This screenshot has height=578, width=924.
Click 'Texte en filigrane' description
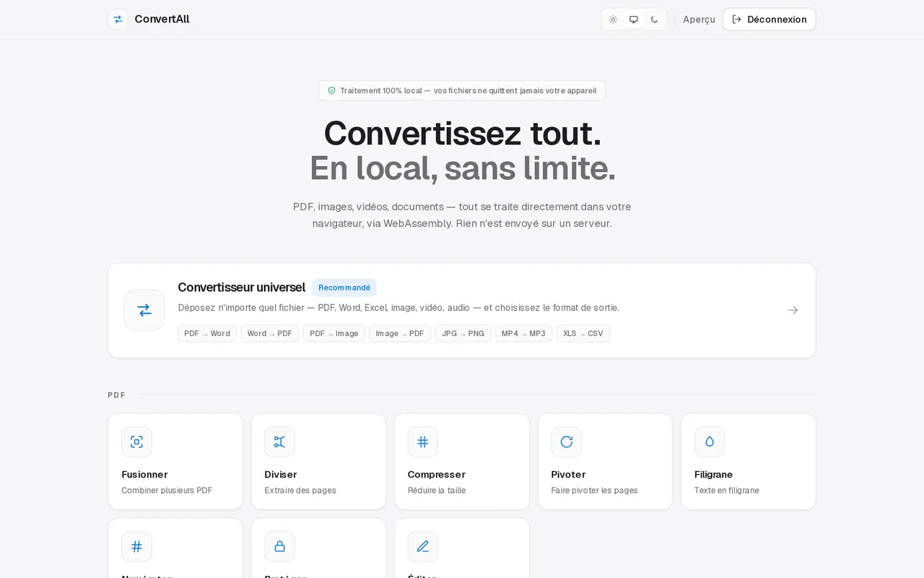click(727, 491)
